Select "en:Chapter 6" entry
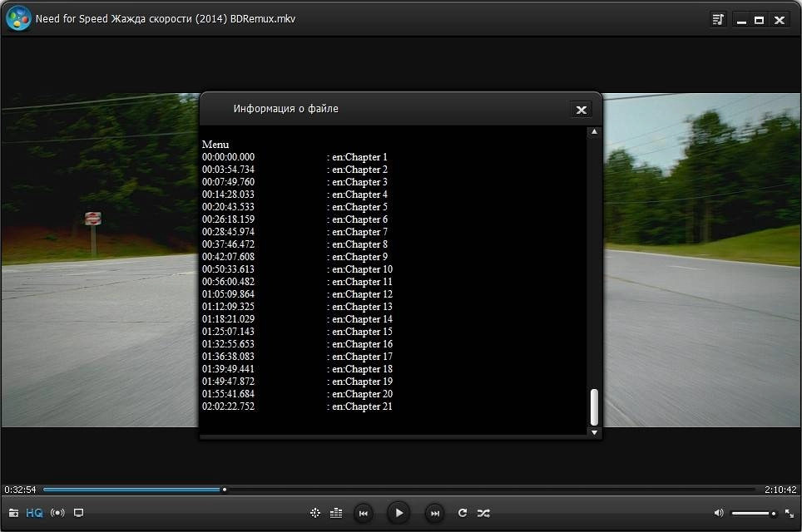Screen dimensions: 802x532 (359, 219)
